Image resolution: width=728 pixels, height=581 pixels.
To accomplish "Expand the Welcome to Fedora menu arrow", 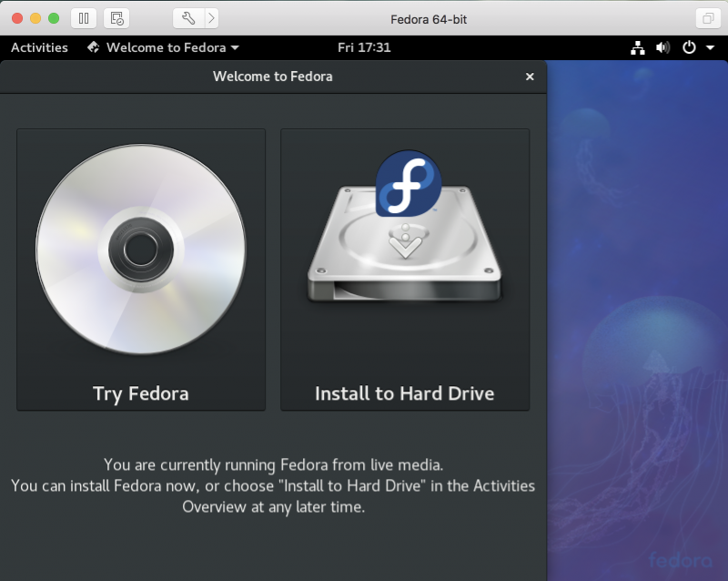I will (233, 48).
